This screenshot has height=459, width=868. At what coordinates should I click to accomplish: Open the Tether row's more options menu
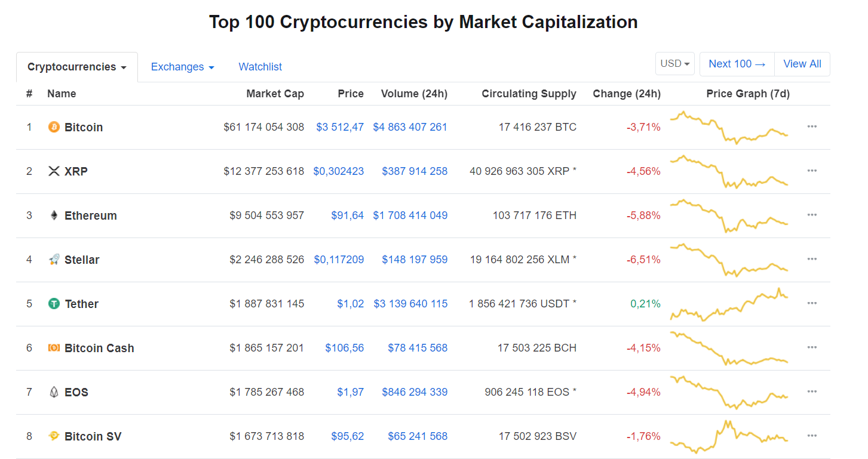812,303
